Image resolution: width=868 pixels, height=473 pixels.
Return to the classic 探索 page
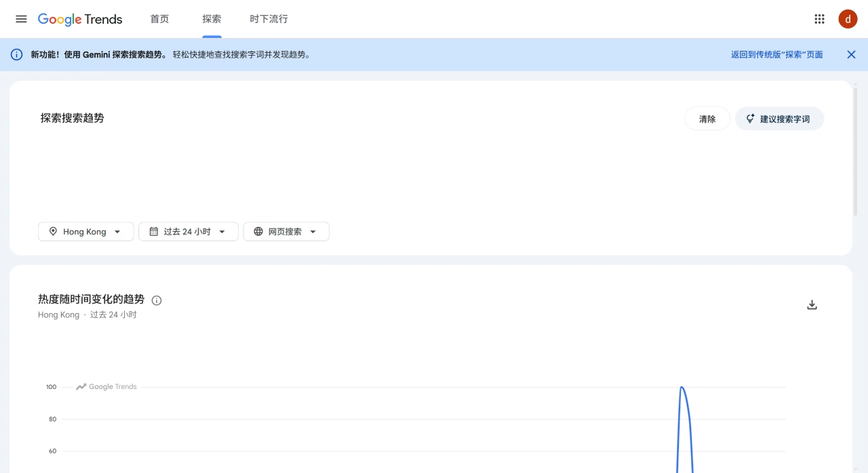coord(776,55)
